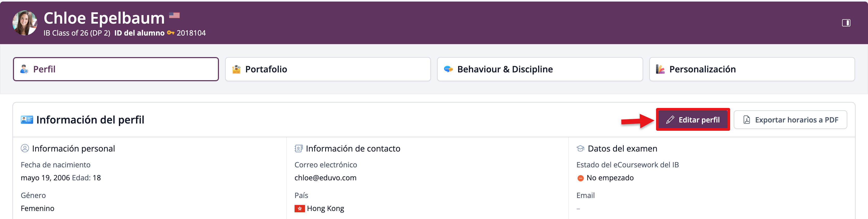Open Behaviour & Discipline tab

coord(539,69)
